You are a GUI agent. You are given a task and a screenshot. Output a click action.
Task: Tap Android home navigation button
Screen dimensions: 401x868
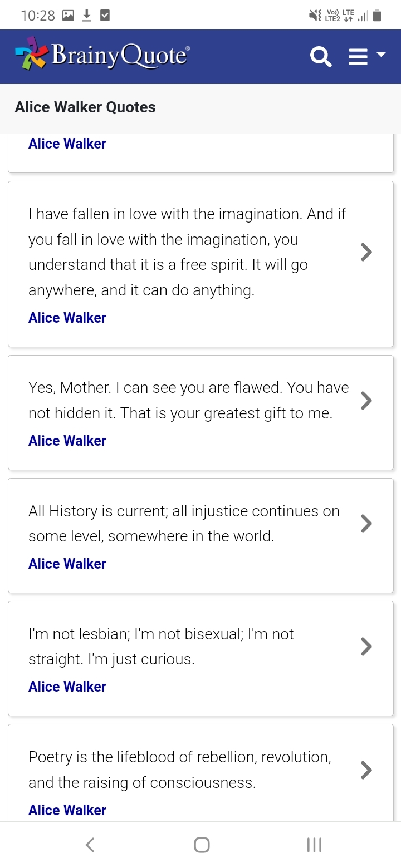click(202, 845)
